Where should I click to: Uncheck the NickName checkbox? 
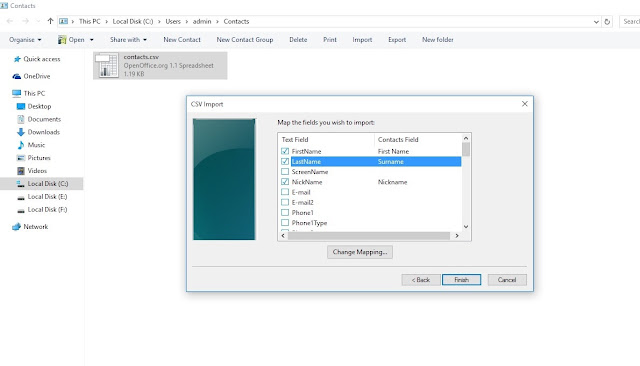pyautogui.click(x=285, y=182)
